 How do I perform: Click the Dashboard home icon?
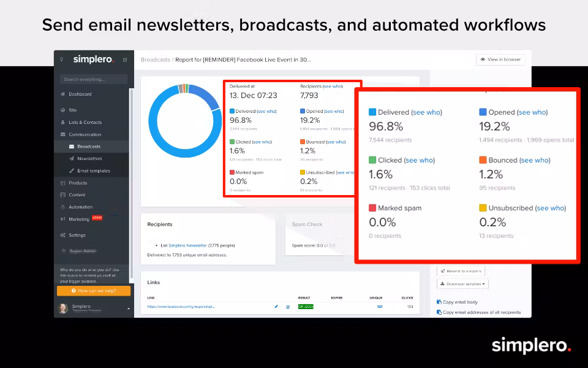[63, 94]
